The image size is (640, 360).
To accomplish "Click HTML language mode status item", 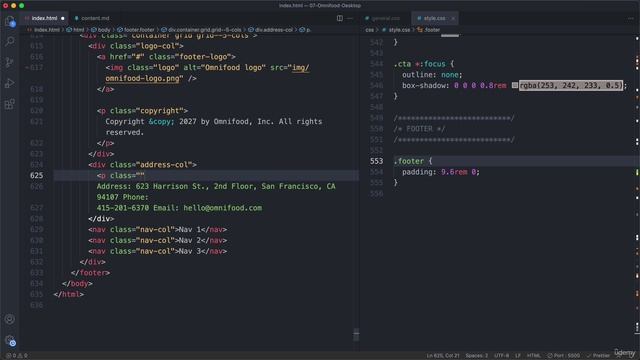I will point(533,356).
